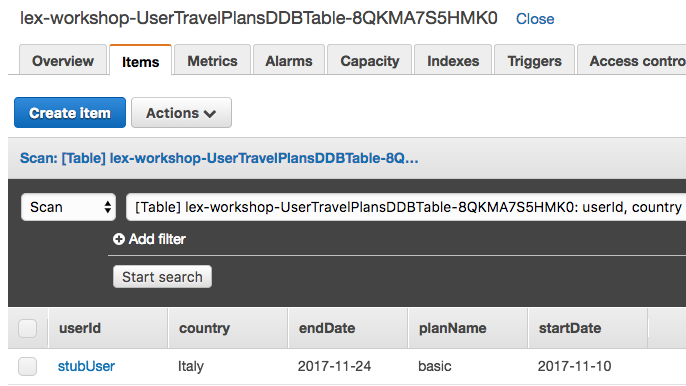Click the Close link beside table name
Screen dimensions: 686x386
pos(535,19)
